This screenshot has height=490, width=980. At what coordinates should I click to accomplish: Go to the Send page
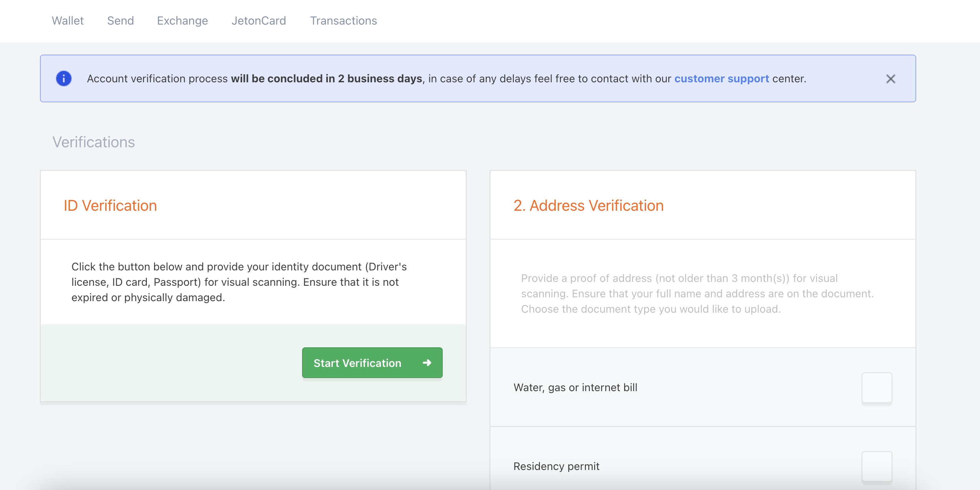(120, 21)
